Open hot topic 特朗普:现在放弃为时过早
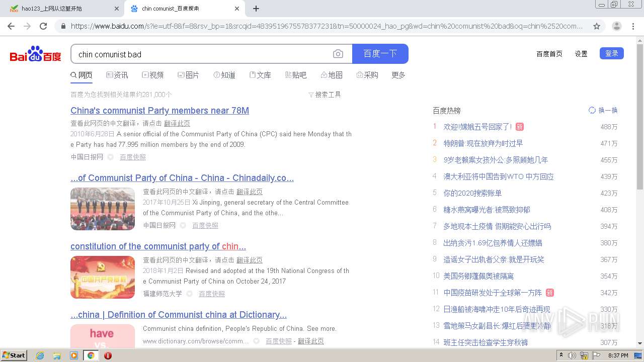Screen dimensions: 644x362 [x=483, y=143]
